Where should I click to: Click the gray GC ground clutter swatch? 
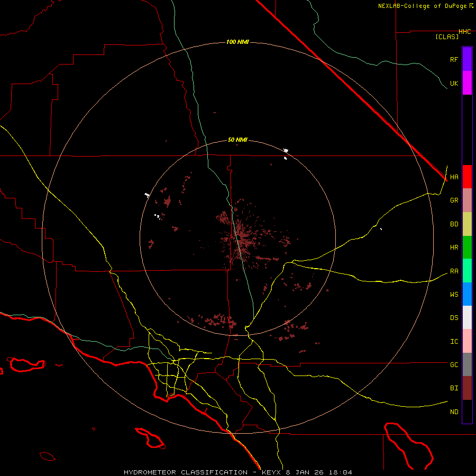point(467,364)
